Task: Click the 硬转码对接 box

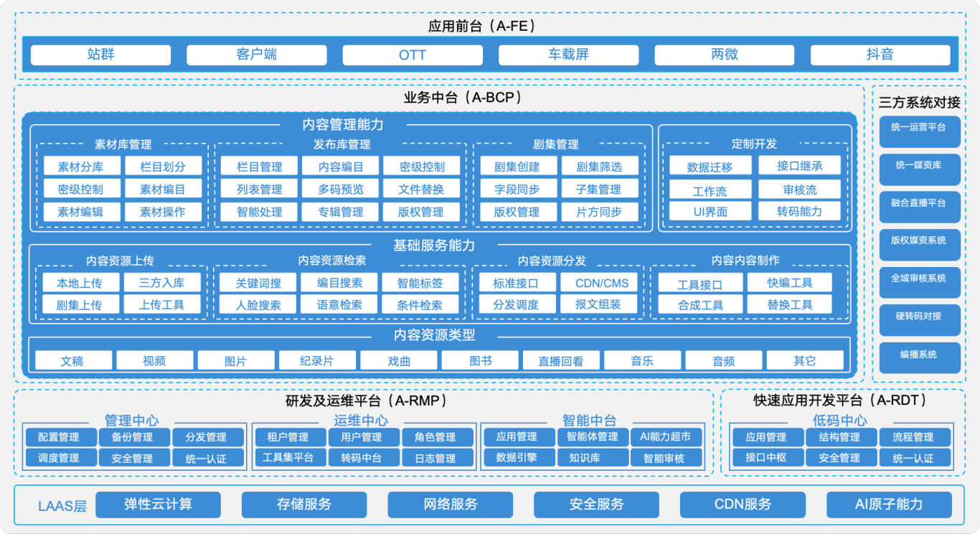Action: pyautogui.click(x=919, y=317)
